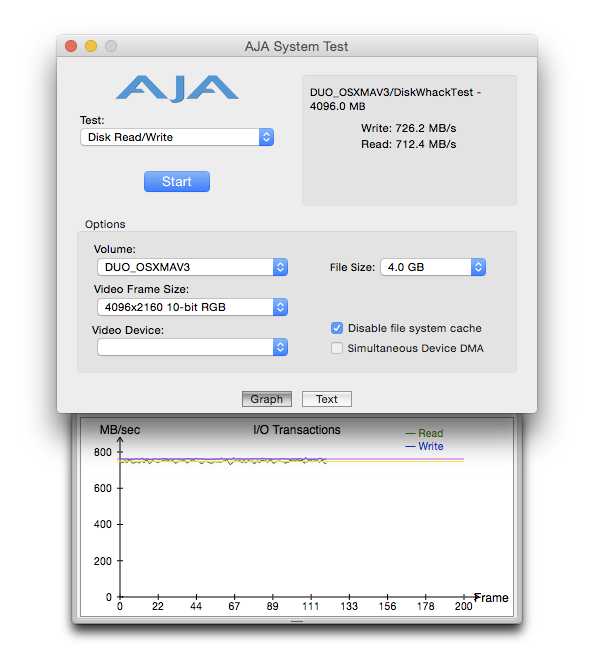Screen dimensions: 594x648
Task: Click the resize handle below the graph
Action: [x=297, y=621]
